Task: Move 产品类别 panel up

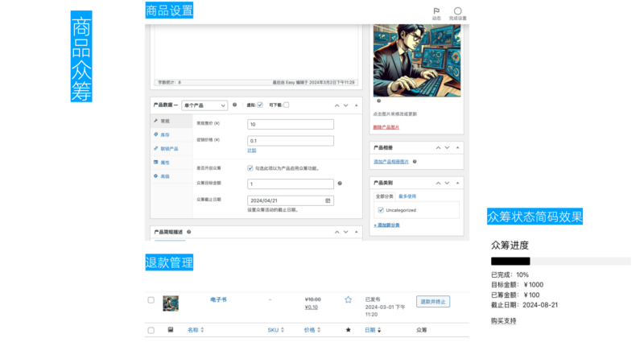Action: point(438,184)
